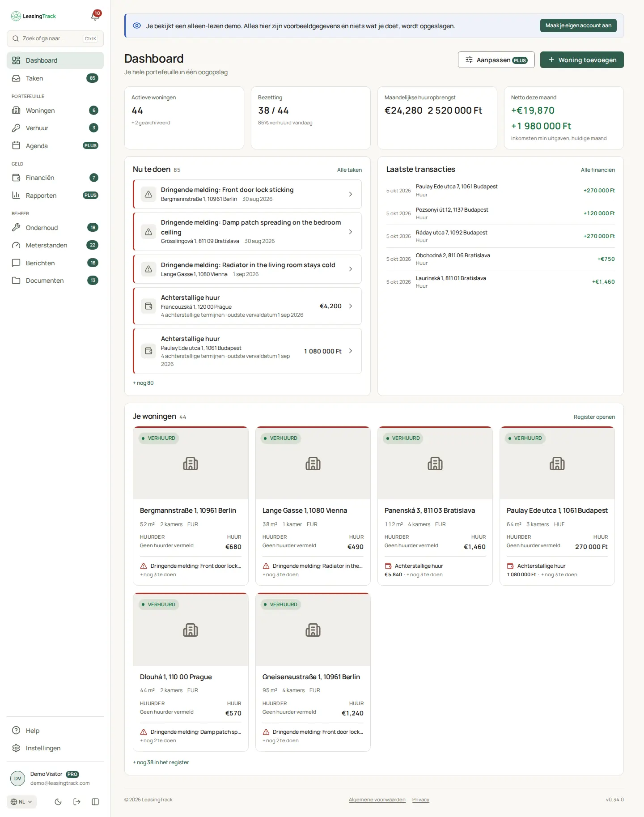Open Woningen section

tap(55, 111)
